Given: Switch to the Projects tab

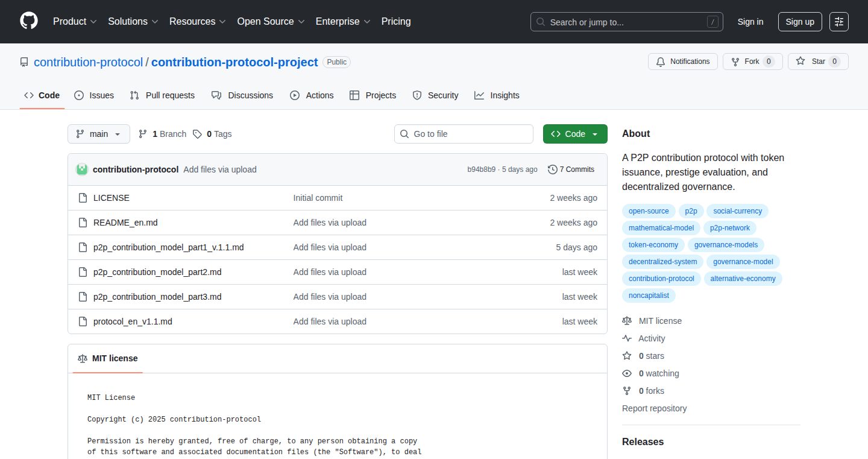Looking at the screenshot, I should [373, 95].
